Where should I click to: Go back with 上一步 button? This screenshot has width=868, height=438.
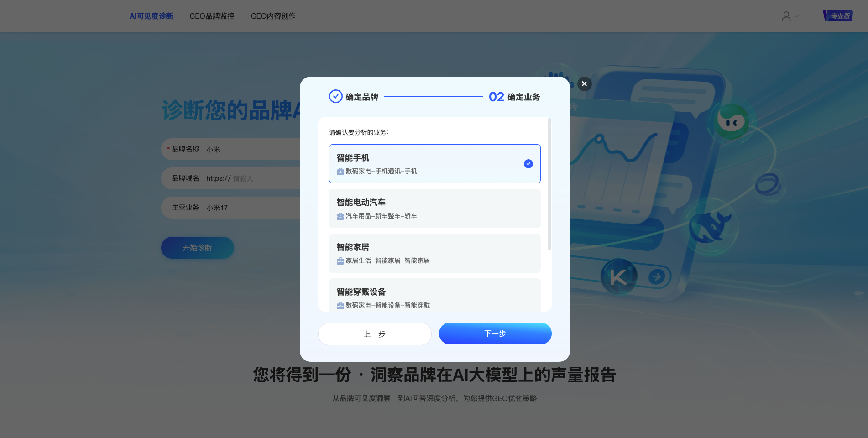tap(374, 334)
